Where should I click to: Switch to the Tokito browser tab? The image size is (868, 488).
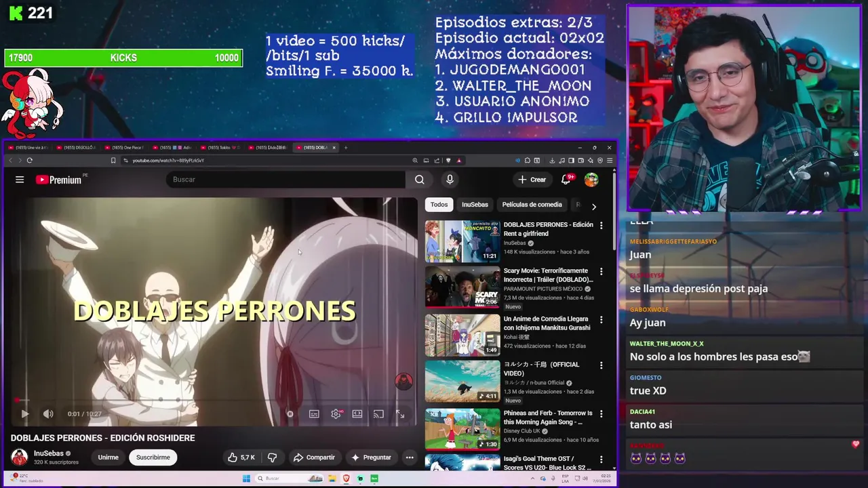click(221, 147)
